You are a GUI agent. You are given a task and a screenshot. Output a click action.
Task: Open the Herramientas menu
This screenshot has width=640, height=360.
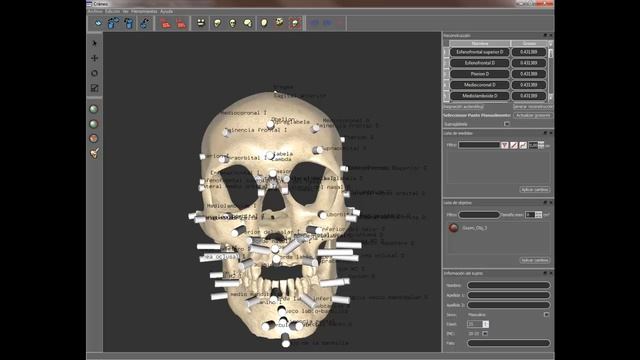(x=144, y=11)
